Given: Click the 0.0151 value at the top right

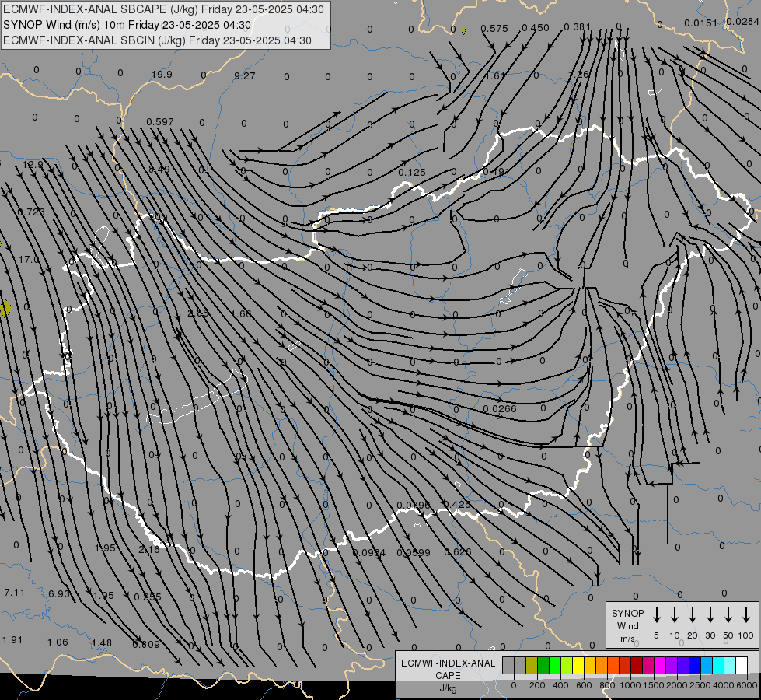Looking at the screenshot, I should pyautogui.click(x=700, y=23).
